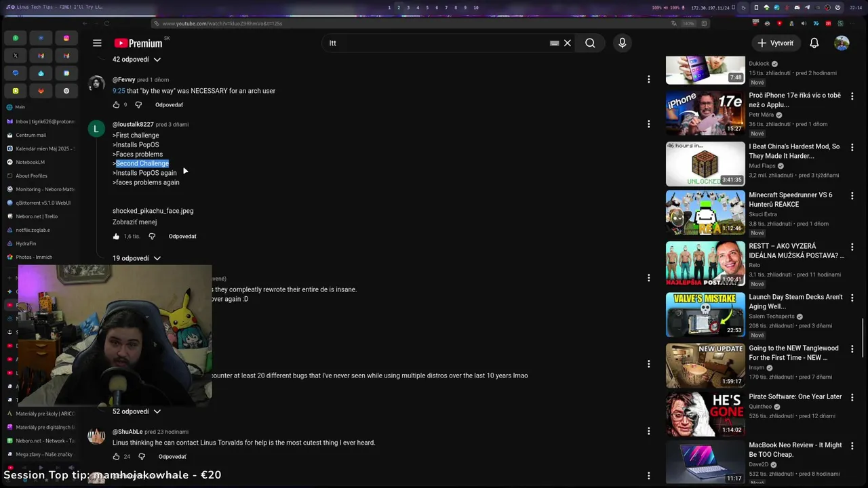Screen dimensions: 868x488
Task: Jump to the 9:25 timestamp link
Action: click(119, 91)
